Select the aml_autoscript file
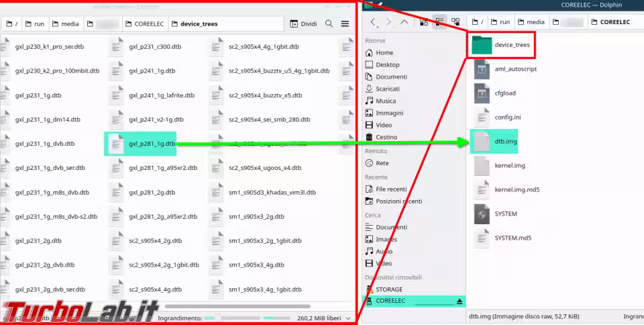 click(x=506, y=69)
